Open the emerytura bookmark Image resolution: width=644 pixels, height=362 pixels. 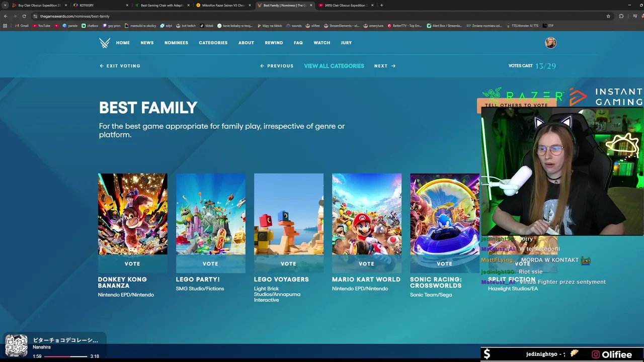pyautogui.click(x=373, y=26)
